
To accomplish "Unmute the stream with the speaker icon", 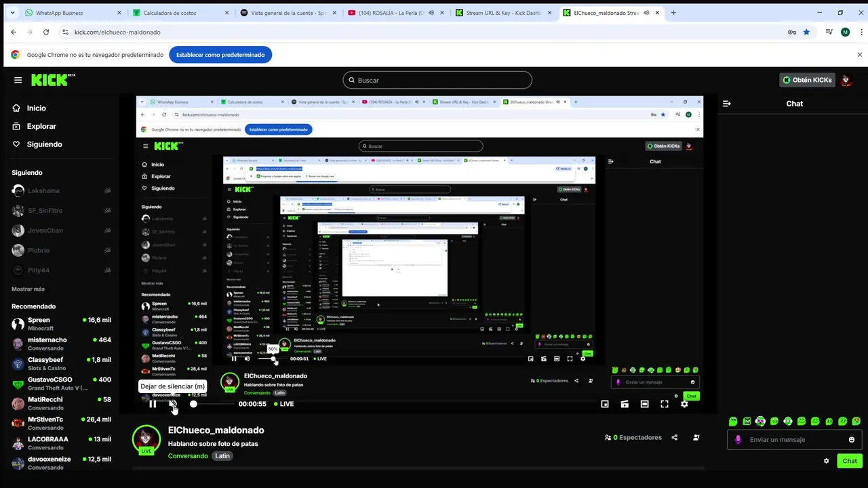I will coord(173,404).
